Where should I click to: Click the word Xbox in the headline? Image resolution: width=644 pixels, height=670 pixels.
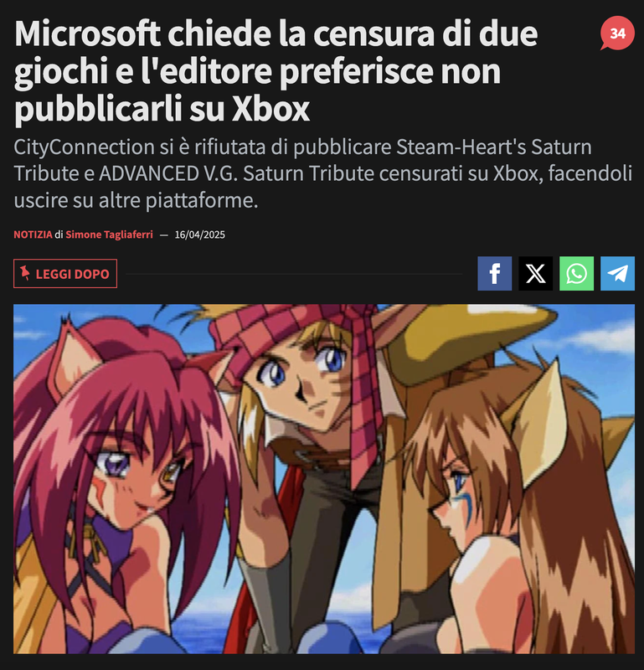coord(270,109)
